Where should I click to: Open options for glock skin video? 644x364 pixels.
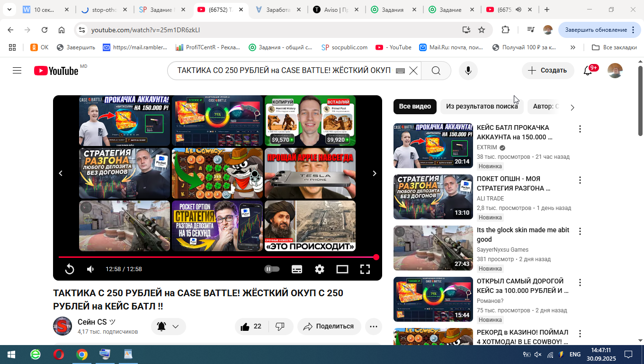click(x=580, y=231)
